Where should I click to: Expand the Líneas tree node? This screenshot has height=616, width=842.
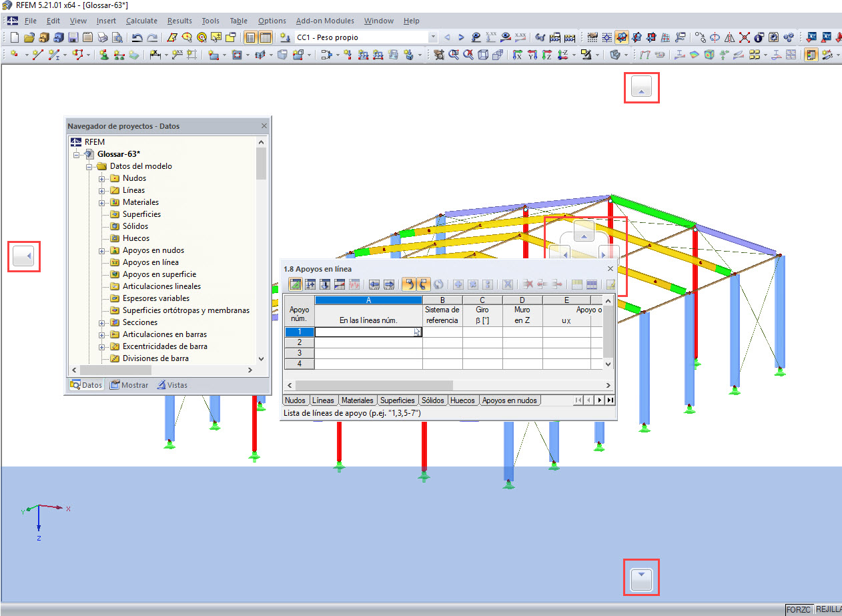(102, 190)
